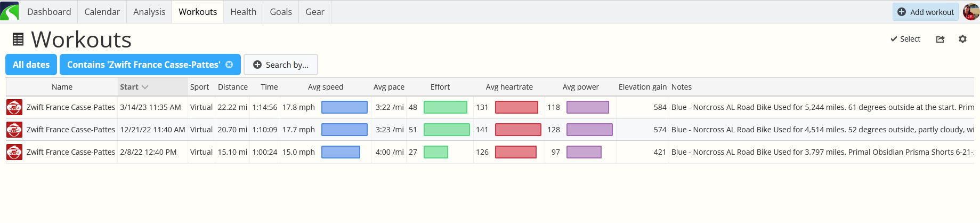Click the Zwift icon for 12/21/22 workout
980x223 pixels.
(14, 130)
